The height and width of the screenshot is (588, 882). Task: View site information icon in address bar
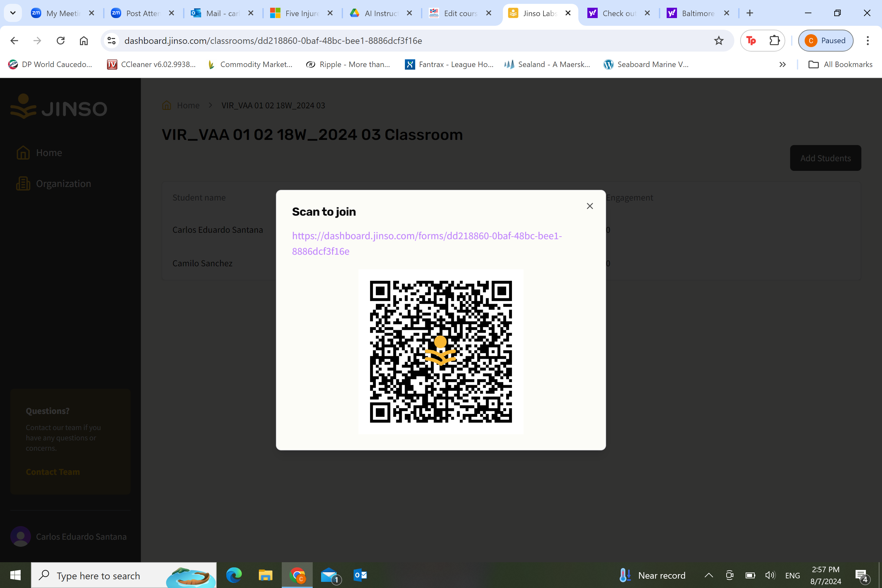111,41
